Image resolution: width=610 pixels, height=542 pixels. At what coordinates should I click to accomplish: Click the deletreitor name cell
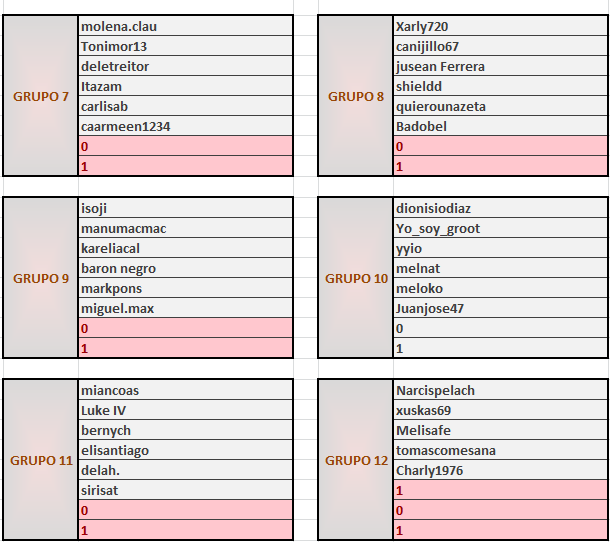[x=185, y=67]
